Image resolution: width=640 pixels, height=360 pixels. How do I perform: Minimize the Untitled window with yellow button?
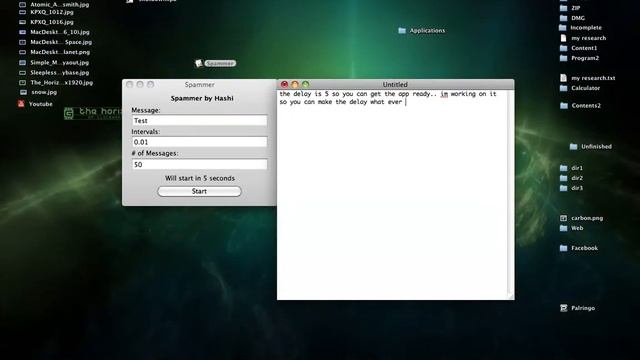(295, 84)
